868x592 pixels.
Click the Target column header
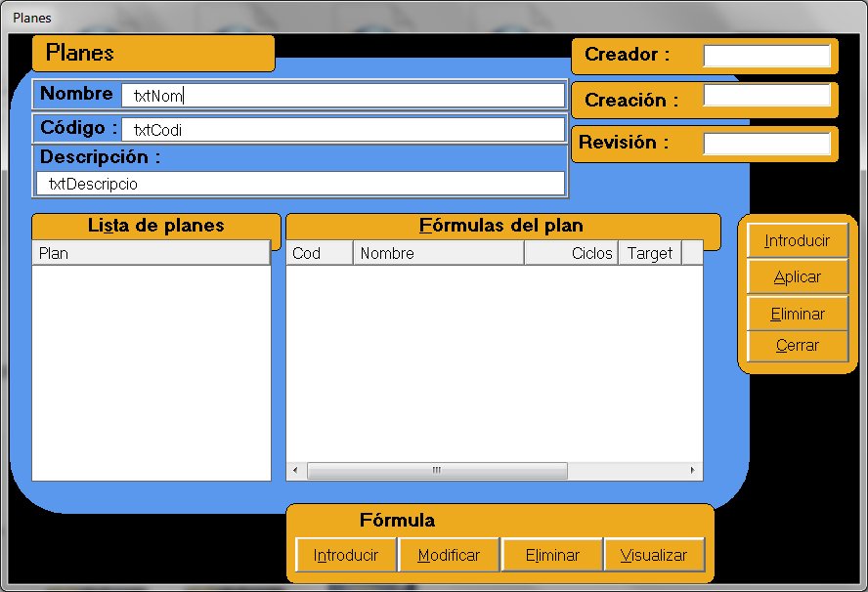point(649,254)
